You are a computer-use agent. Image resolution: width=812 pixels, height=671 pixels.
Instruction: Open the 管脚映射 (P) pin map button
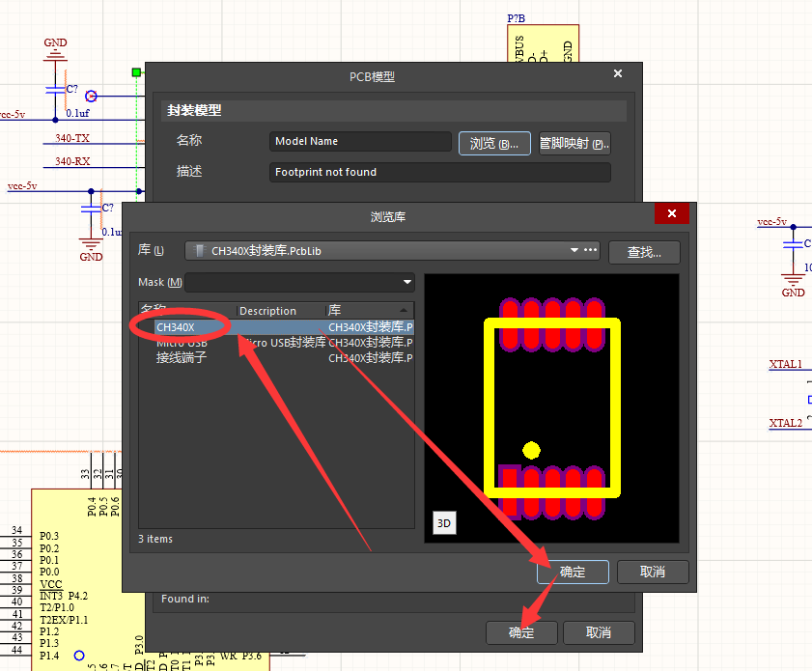coord(574,144)
